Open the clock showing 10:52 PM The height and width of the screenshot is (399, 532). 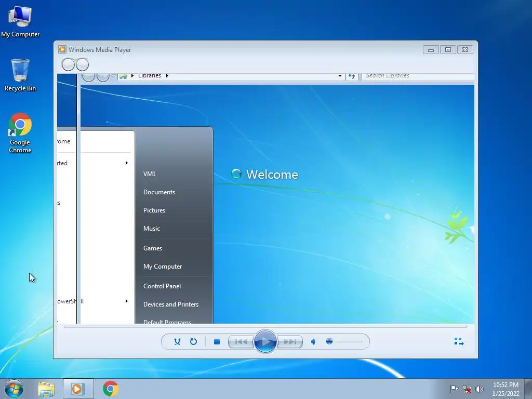click(x=506, y=389)
